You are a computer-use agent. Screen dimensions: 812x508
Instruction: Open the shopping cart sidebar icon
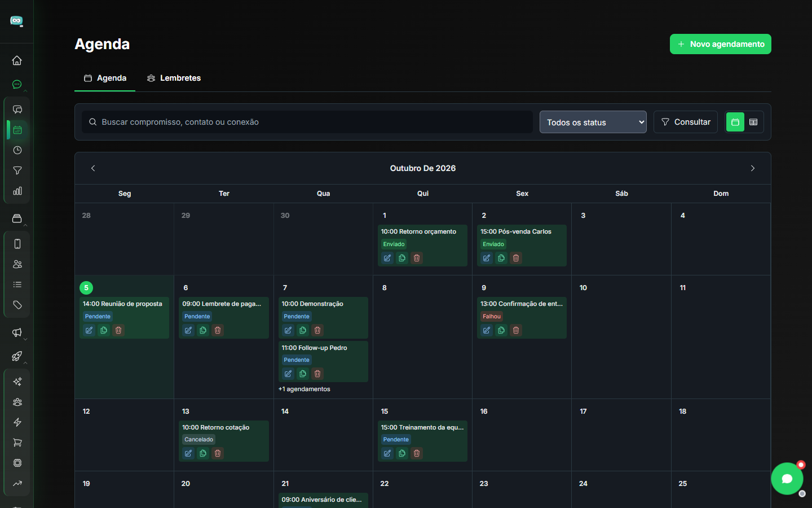17,443
